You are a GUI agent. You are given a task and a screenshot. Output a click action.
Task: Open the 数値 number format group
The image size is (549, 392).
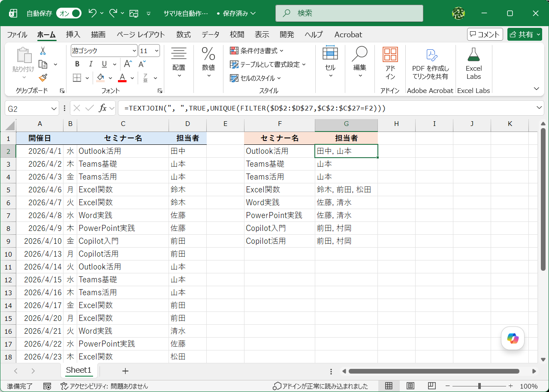[x=208, y=63]
